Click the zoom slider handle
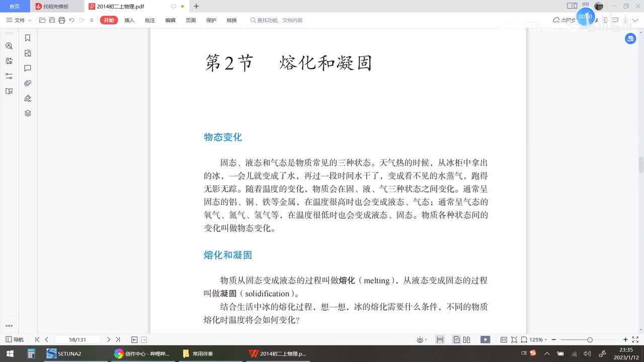The width and height of the screenshot is (644, 362). (x=590, y=340)
